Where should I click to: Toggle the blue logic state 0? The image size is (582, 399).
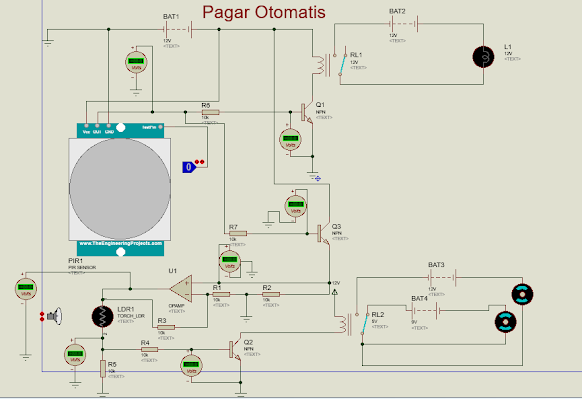(x=189, y=167)
